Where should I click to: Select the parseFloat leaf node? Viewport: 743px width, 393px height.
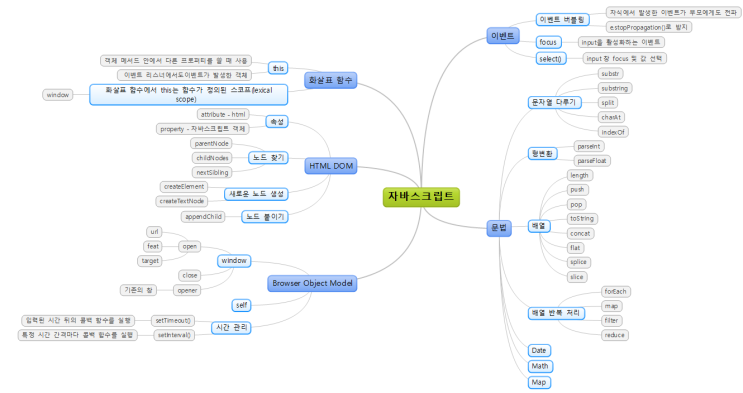pyautogui.click(x=592, y=161)
